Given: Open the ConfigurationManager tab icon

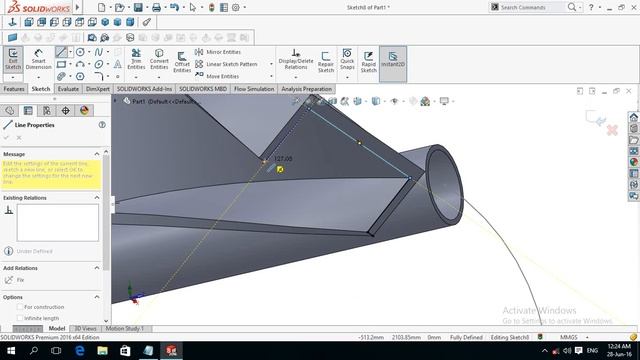Looking at the screenshot, I should pyautogui.click(x=47, y=111).
